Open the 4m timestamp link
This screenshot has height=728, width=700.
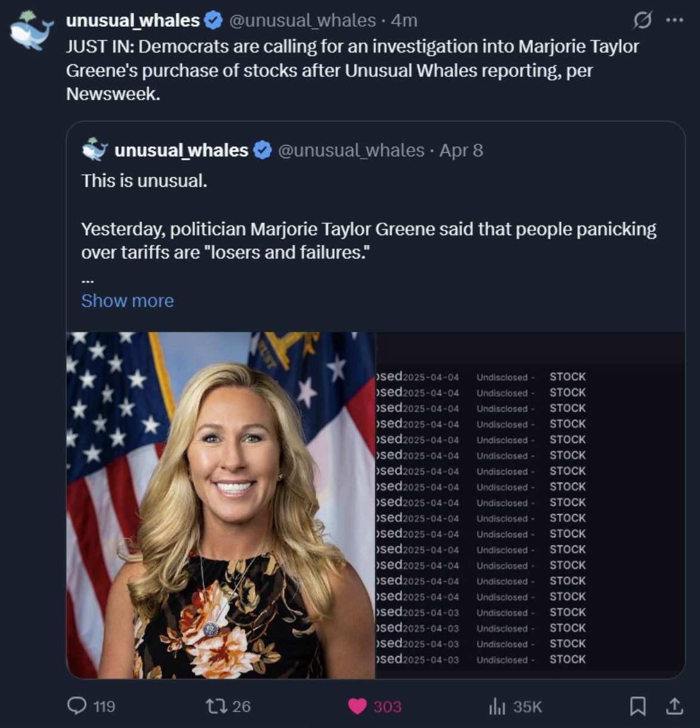(404, 20)
